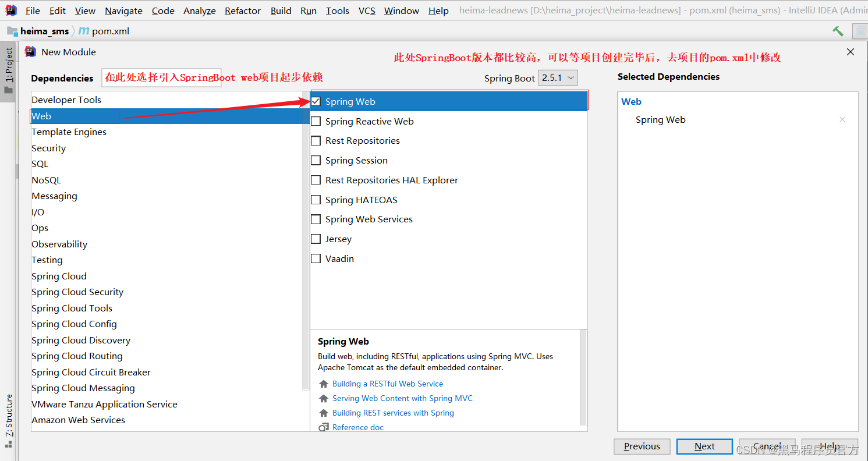Click the Maven pom.xml file icon in breadcrumb

(84, 31)
